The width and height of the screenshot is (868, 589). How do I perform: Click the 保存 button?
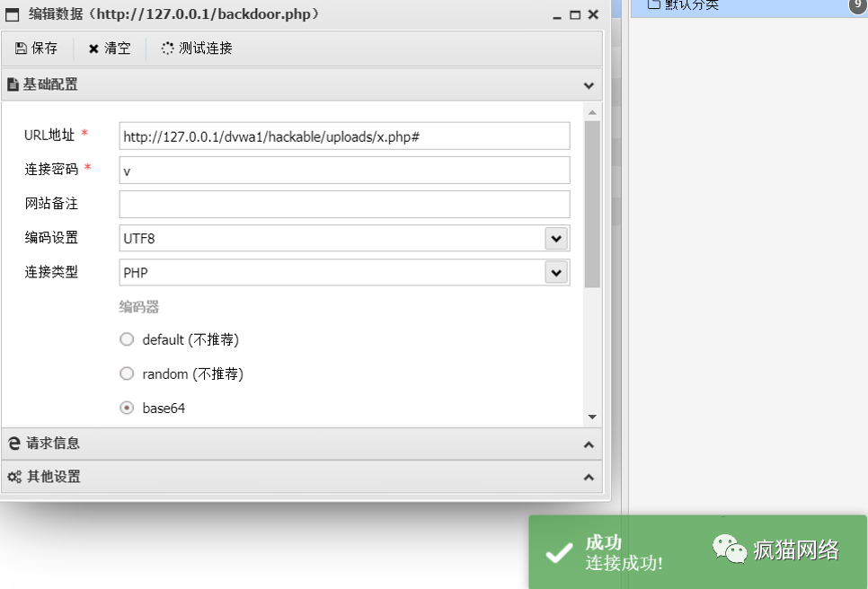tap(37, 48)
